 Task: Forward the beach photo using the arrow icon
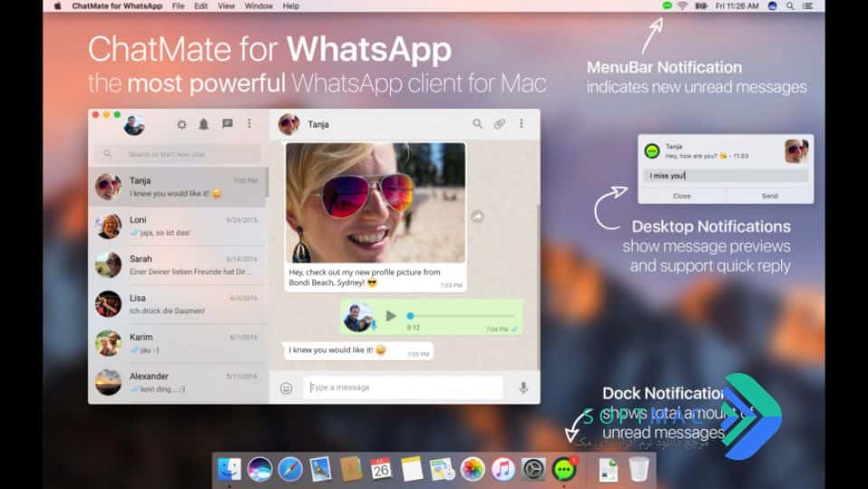pyautogui.click(x=477, y=216)
